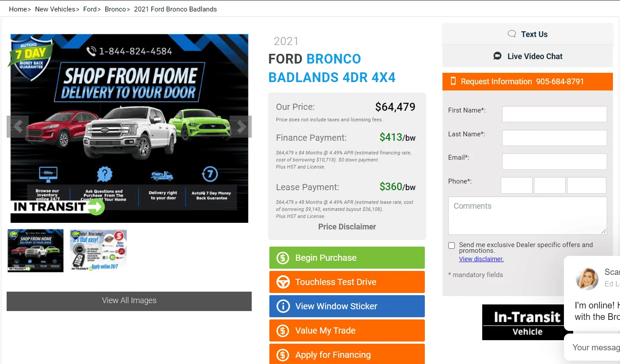The image size is (620, 364).
Task: Click dollar icon on Begin Purchase
Action: 283,258
